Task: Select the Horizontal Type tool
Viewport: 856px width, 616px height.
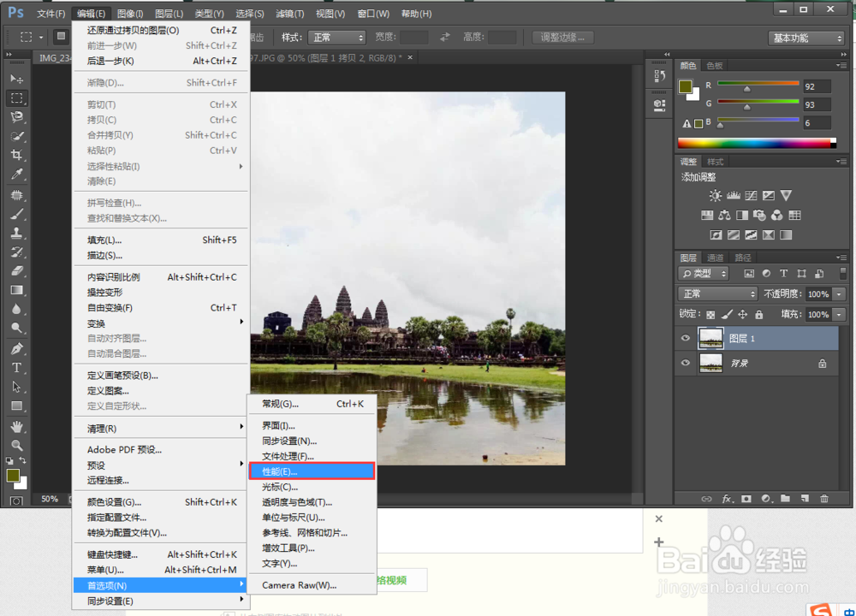Action: pyautogui.click(x=17, y=367)
